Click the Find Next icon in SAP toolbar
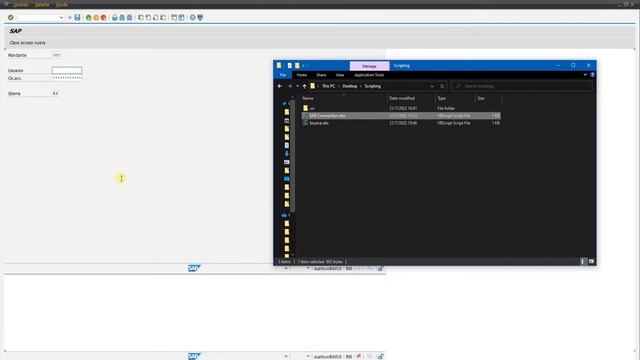This screenshot has height=360, width=640. 129,18
